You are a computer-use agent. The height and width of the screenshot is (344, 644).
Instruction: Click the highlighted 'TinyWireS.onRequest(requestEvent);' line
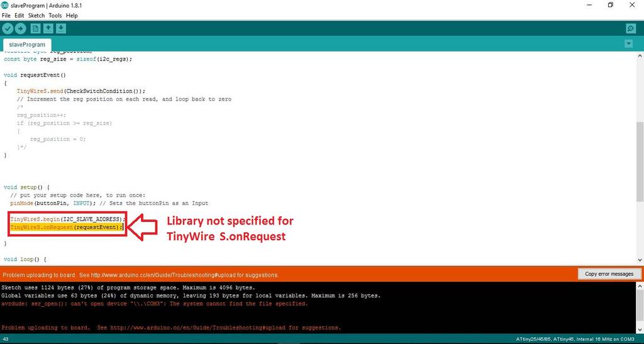pyautogui.click(x=66, y=228)
